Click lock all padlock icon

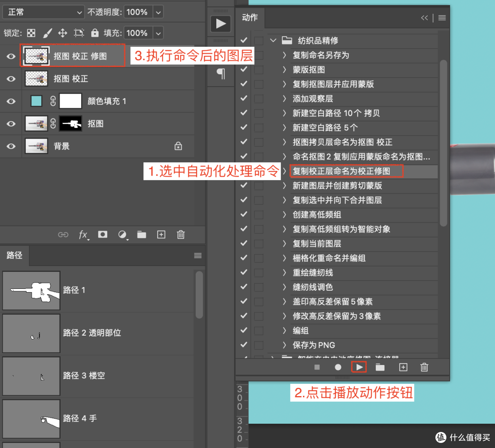[95, 33]
